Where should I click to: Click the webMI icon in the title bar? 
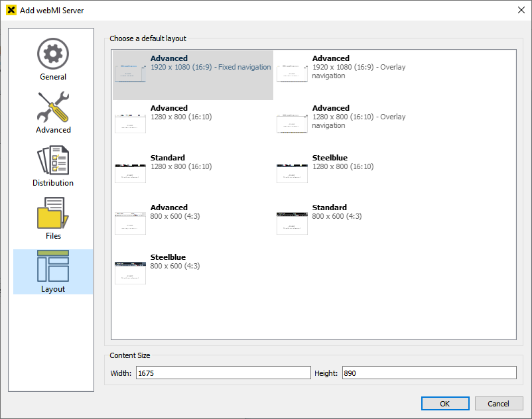[x=9, y=10]
